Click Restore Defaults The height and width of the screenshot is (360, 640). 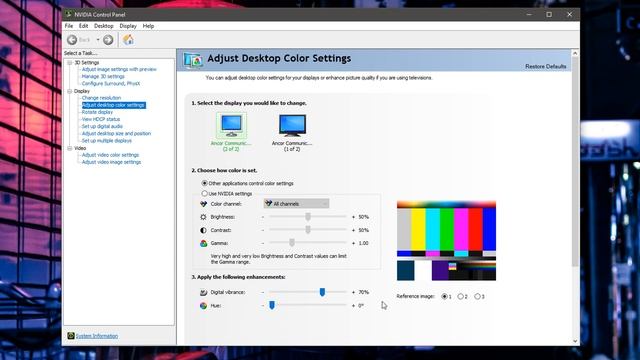545,66
